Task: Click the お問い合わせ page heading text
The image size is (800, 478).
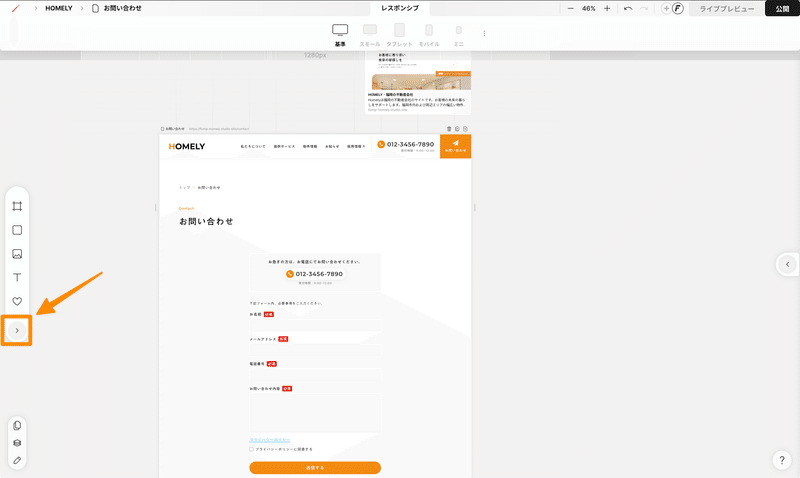Action: tap(206, 221)
